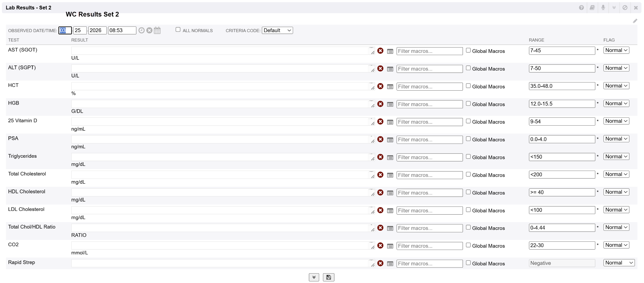This screenshot has width=644, height=283.
Task: Check Global Macros for ALT (SGPT)
Action: 468,68
